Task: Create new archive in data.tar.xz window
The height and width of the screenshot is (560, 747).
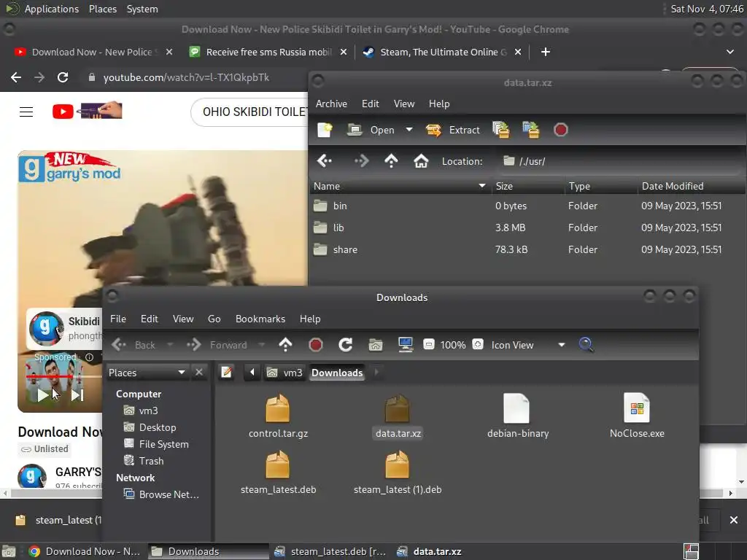Action: [325, 130]
